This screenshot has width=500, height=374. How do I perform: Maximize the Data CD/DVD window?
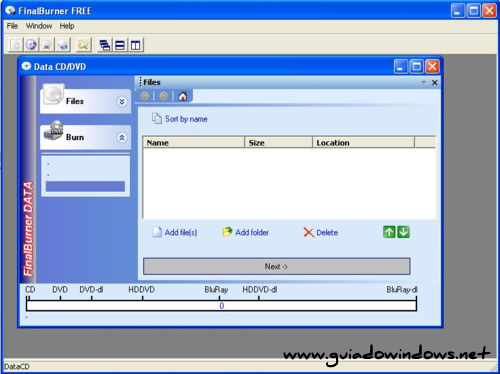click(417, 67)
